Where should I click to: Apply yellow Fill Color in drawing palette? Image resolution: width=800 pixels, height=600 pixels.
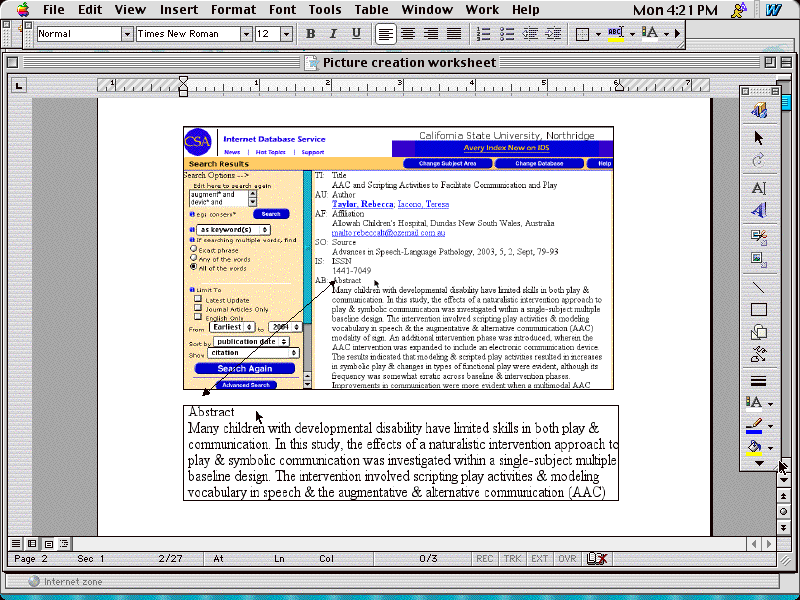(x=754, y=448)
